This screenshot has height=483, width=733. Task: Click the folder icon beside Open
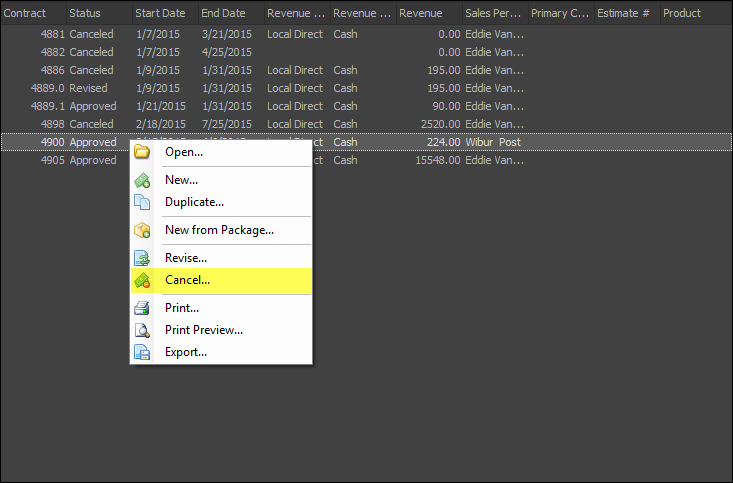pos(142,152)
